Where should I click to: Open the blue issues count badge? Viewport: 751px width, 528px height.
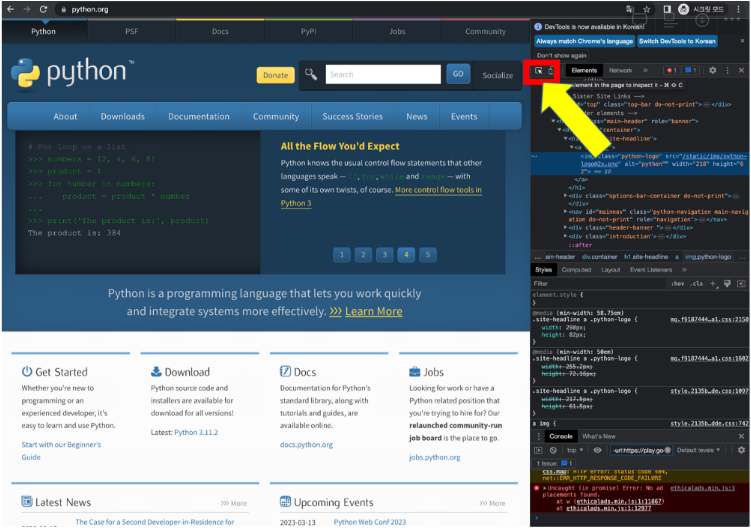691,70
